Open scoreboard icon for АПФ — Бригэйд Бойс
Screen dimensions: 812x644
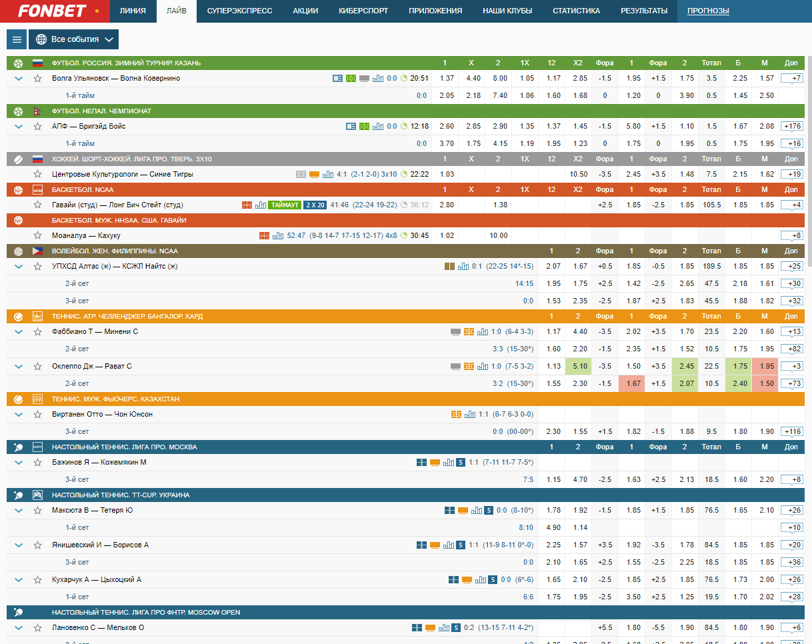coord(351,127)
